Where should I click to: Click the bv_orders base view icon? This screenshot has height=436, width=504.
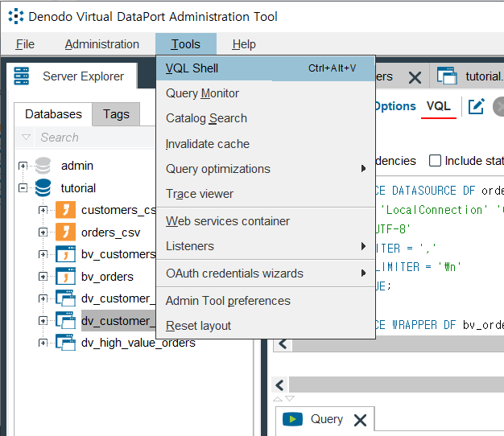tap(65, 277)
